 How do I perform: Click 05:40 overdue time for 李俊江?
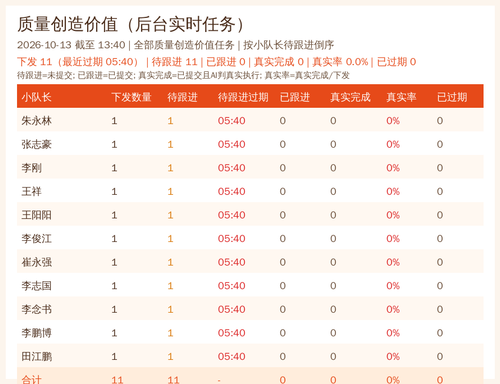(231, 239)
